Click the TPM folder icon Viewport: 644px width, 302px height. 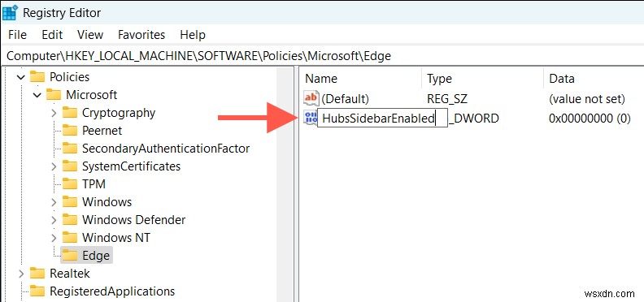pos(70,183)
